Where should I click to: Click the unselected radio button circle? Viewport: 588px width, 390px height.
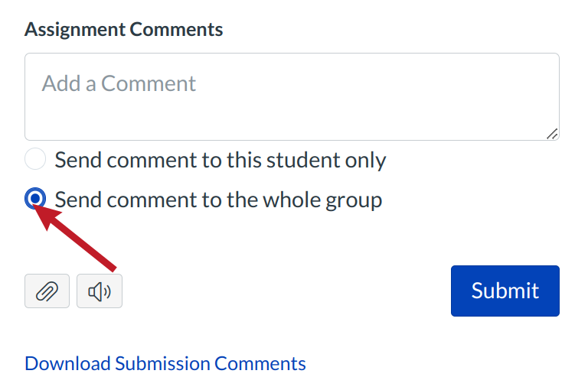click(x=36, y=160)
